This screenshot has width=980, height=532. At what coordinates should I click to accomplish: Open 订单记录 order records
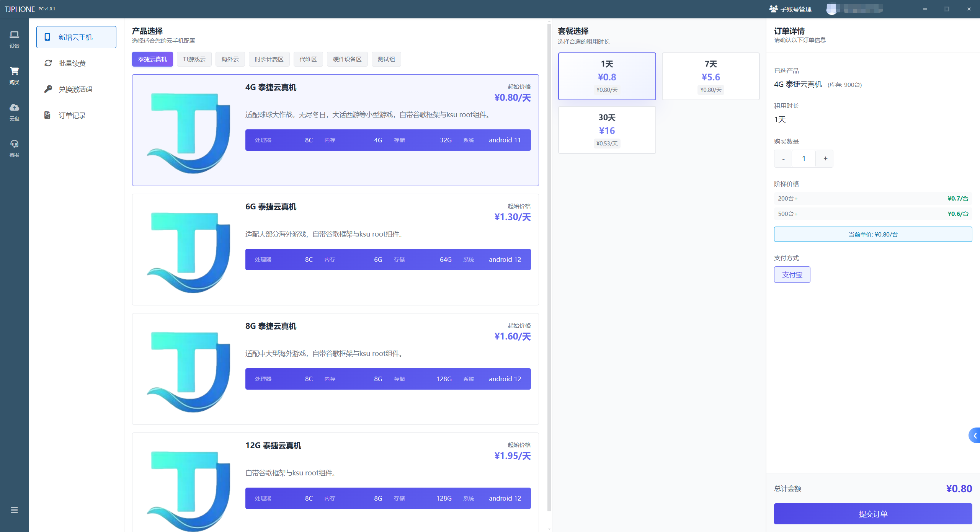pyautogui.click(x=72, y=115)
